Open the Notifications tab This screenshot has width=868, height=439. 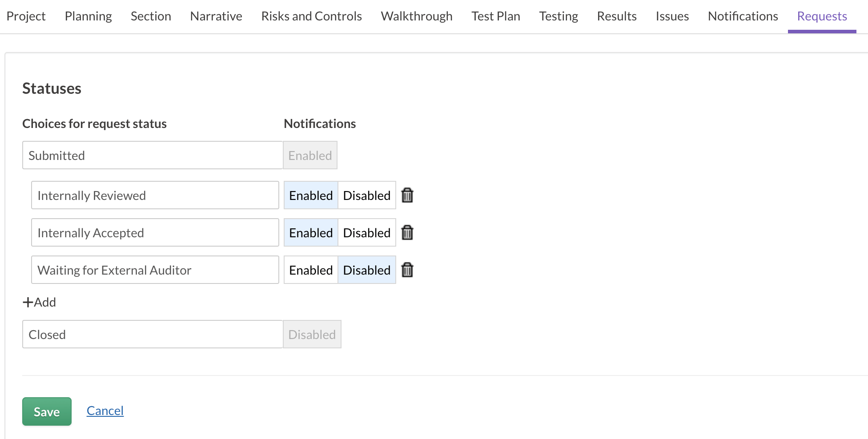[x=743, y=16]
